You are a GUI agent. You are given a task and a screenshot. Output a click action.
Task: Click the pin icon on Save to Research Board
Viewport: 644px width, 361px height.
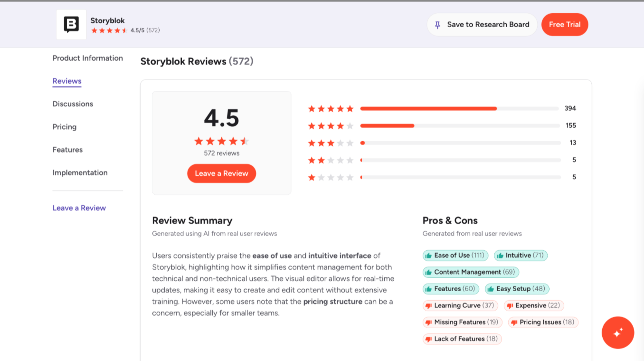tap(437, 25)
